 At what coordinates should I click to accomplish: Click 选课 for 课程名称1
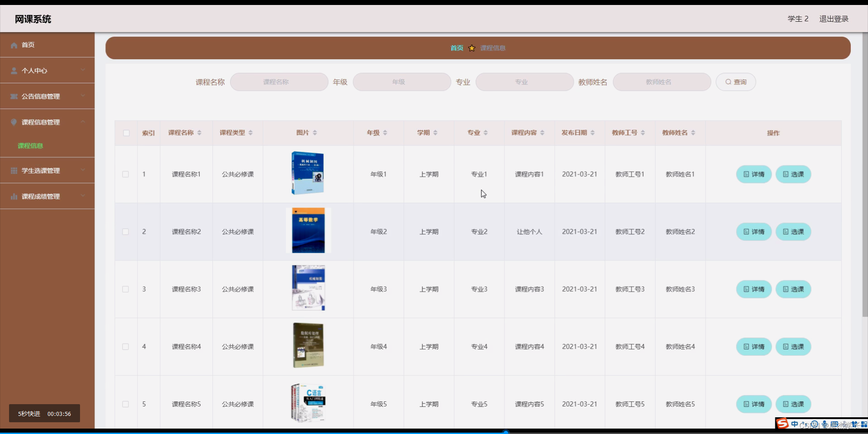pyautogui.click(x=793, y=175)
